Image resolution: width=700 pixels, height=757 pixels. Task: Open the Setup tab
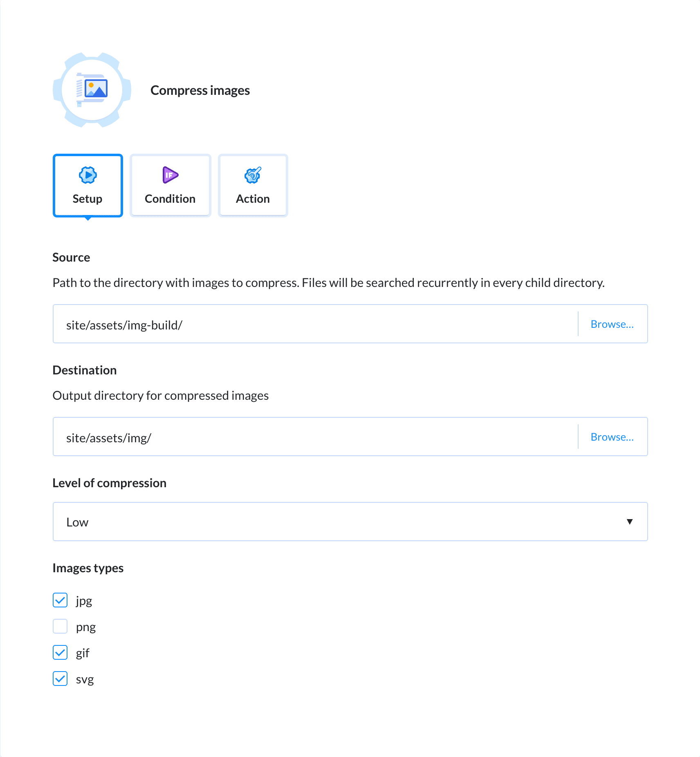tap(87, 185)
